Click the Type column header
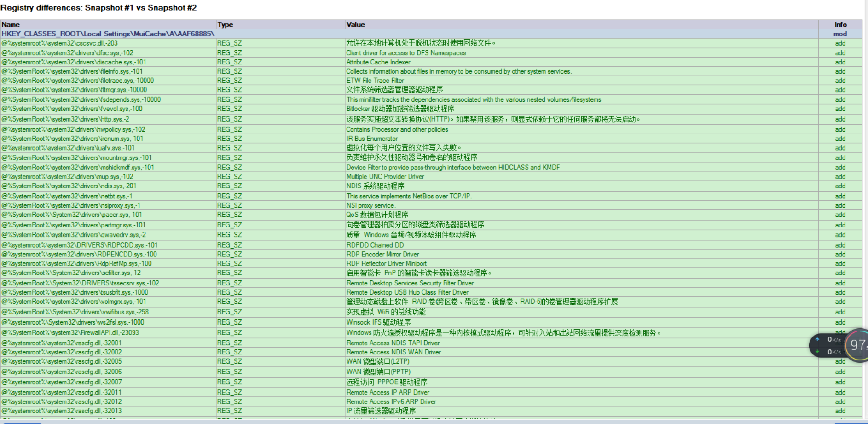Screen dimensions: 868x424 pos(281,24)
